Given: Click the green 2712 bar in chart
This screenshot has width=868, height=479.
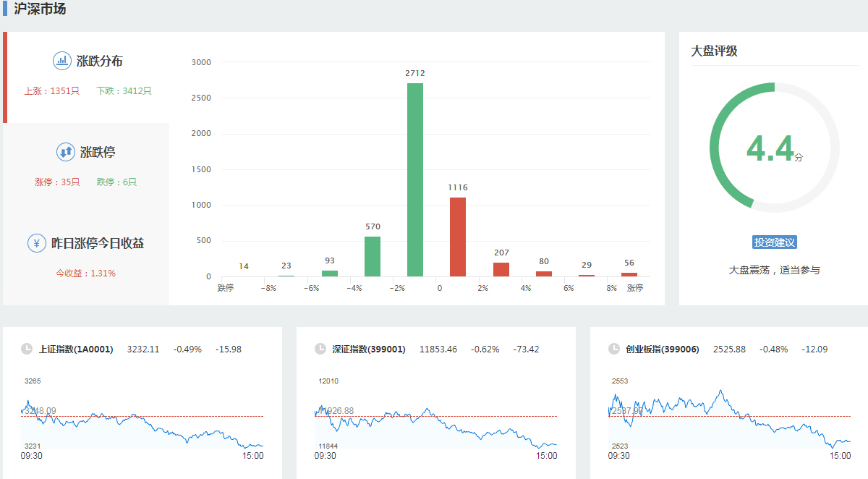Looking at the screenshot, I should [415, 179].
